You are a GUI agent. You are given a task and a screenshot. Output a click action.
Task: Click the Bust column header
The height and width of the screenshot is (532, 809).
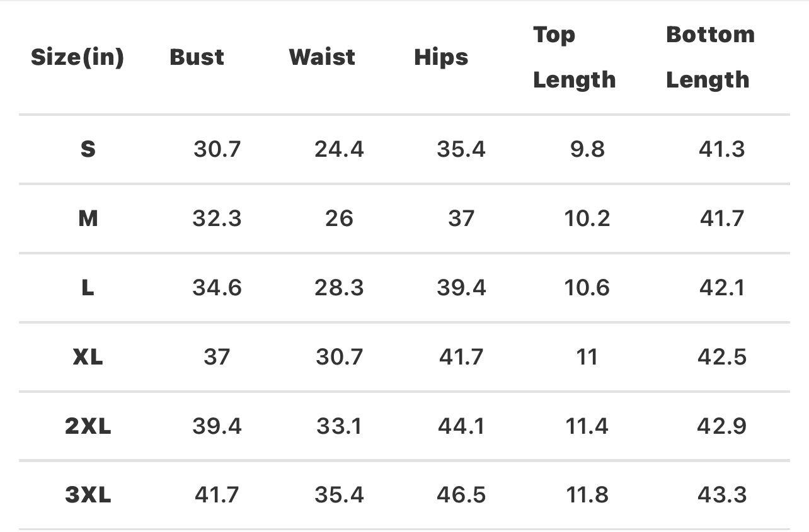pyautogui.click(x=197, y=57)
